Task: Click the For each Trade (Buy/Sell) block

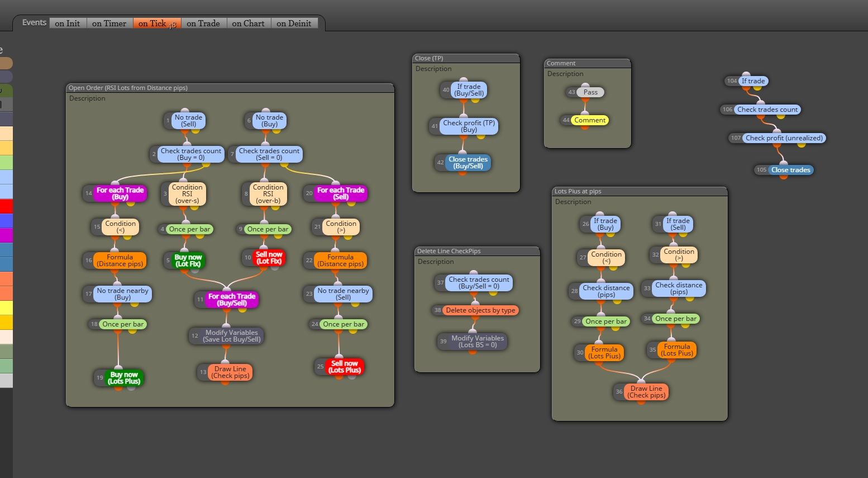Action: [x=231, y=300]
